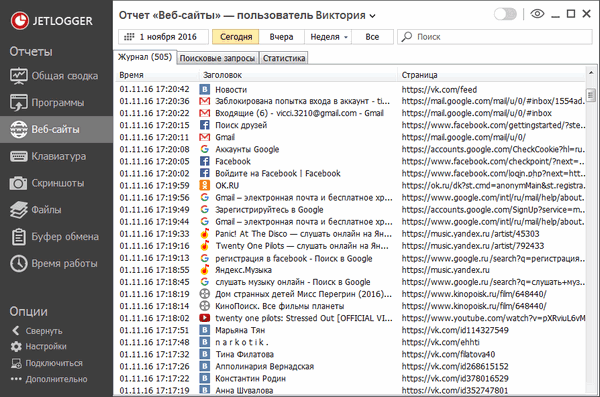This screenshot has width=600, height=397.
Task: Select row Twenty One Pilots — слушать онлайн
Action: 351,246
